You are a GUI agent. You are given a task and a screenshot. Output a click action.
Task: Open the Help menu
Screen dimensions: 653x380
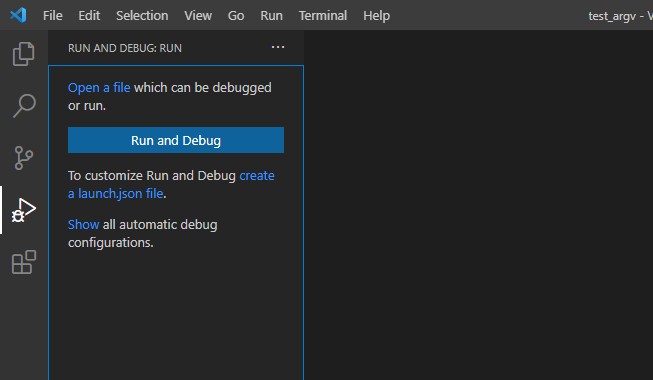[376, 15]
